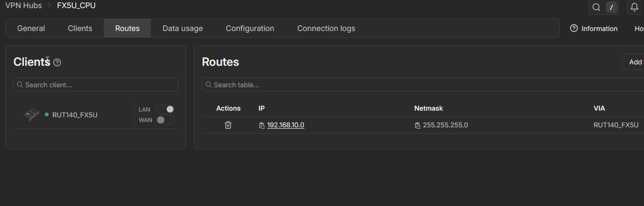Image resolution: width=644 pixels, height=206 pixels.
Task: Open the Clients tab
Action: pyautogui.click(x=80, y=29)
